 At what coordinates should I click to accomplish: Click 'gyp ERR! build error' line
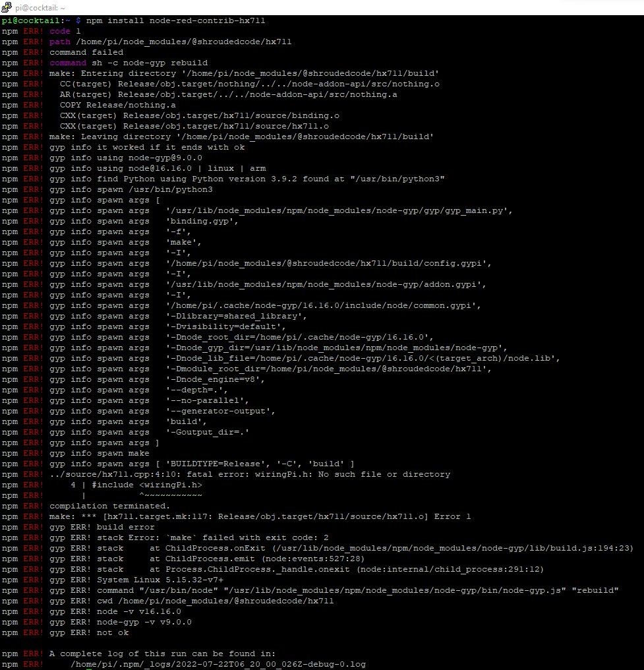(102, 528)
